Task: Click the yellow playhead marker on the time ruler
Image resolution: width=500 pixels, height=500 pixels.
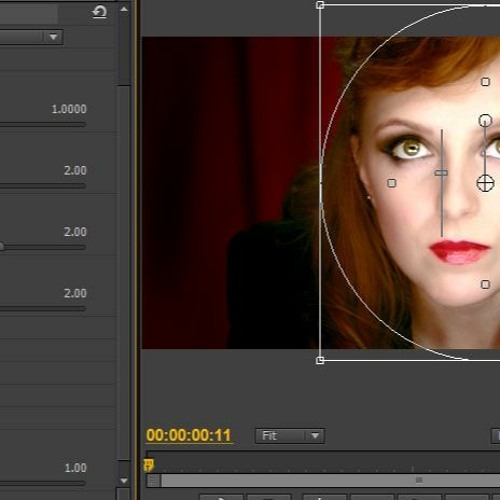Action: tap(149, 465)
